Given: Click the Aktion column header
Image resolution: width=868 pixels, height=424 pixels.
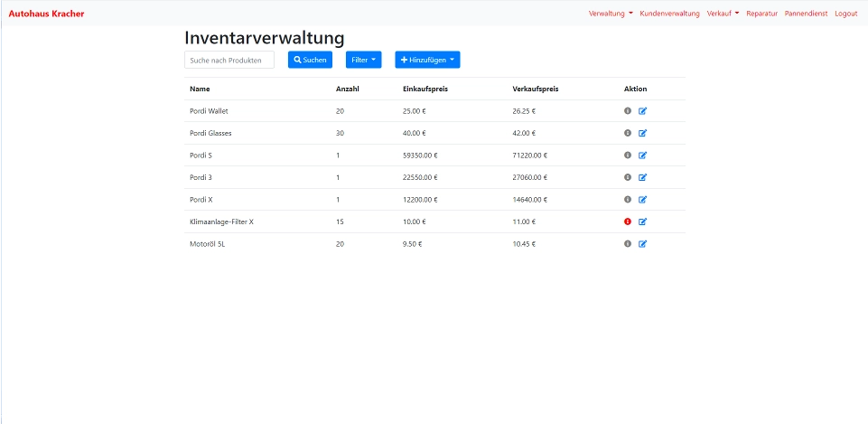Looking at the screenshot, I should point(635,89).
